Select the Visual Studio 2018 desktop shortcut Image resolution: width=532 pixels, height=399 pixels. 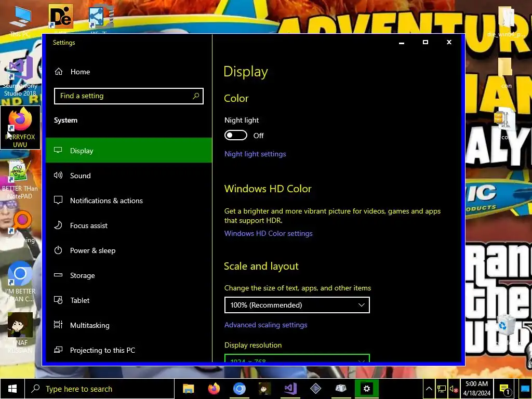[x=20, y=77]
